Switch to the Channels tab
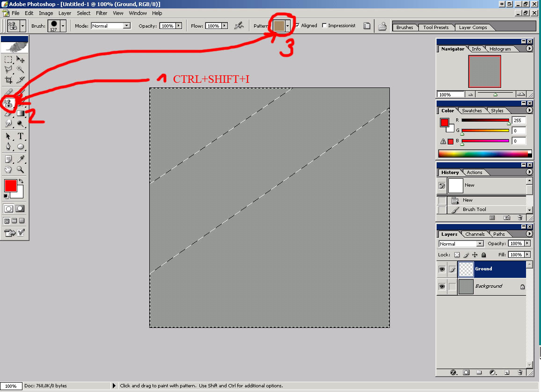This screenshot has width=541, height=392. (x=475, y=234)
